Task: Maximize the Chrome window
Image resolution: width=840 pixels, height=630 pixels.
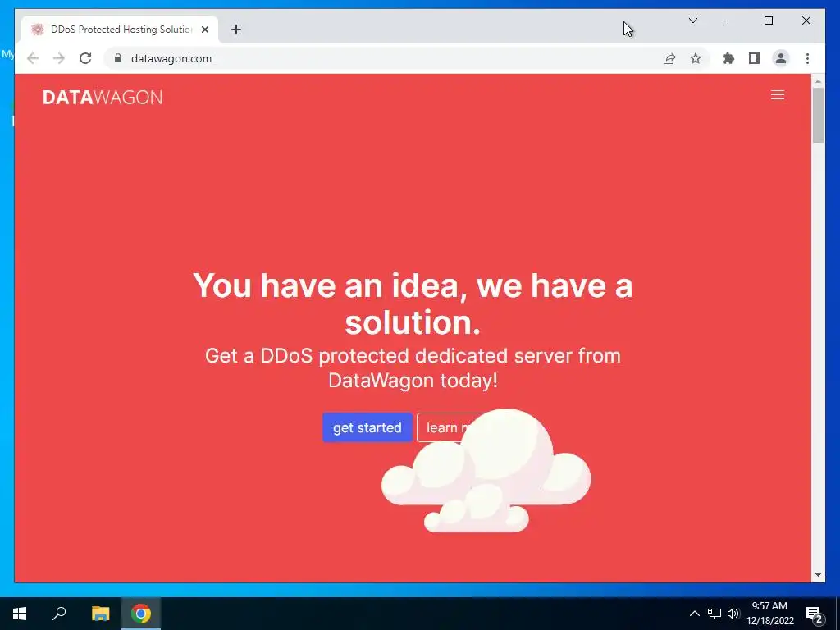Action: (x=768, y=21)
